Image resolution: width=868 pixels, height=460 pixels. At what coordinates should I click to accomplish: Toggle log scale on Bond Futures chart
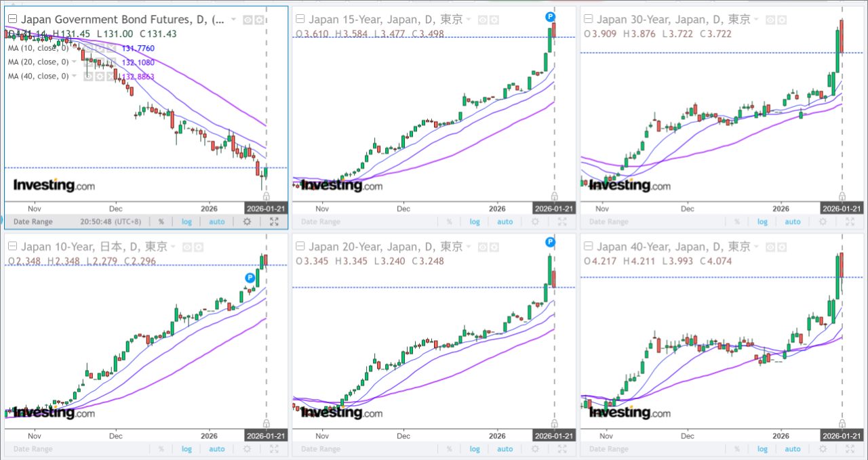(x=186, y=222)
